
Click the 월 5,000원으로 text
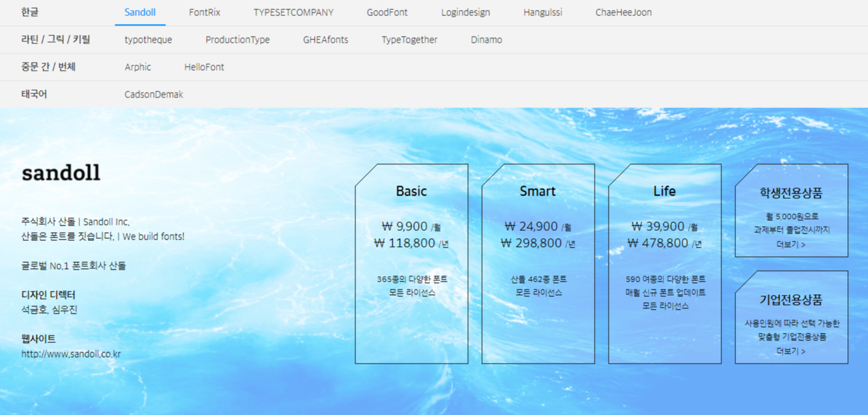[x=792, y=217]
